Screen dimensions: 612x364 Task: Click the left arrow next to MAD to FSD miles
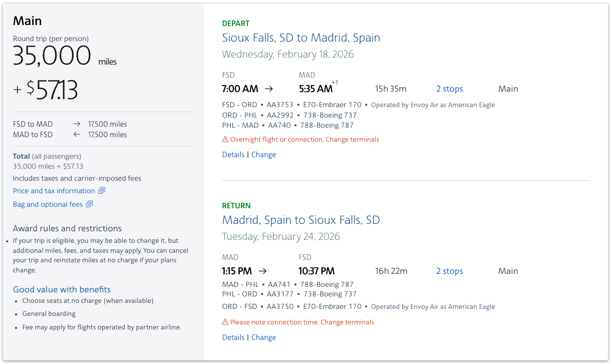(x=78, y=134)
